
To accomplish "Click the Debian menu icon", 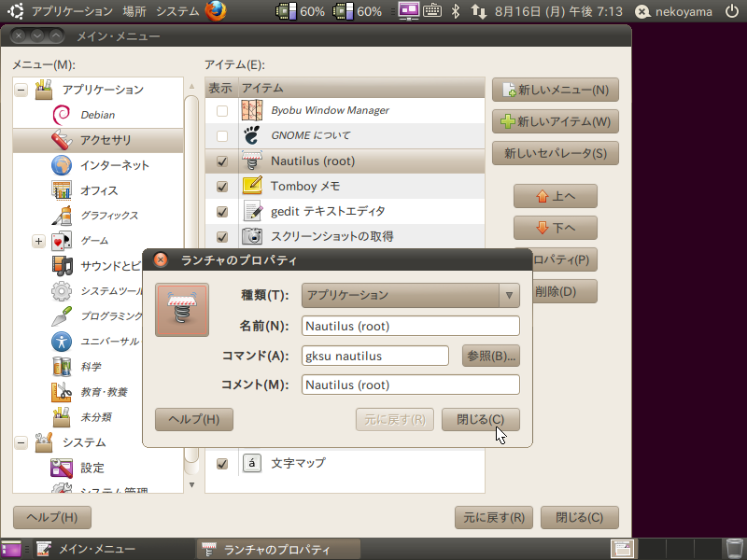I will pyautogui.click(x=62, y=115).
